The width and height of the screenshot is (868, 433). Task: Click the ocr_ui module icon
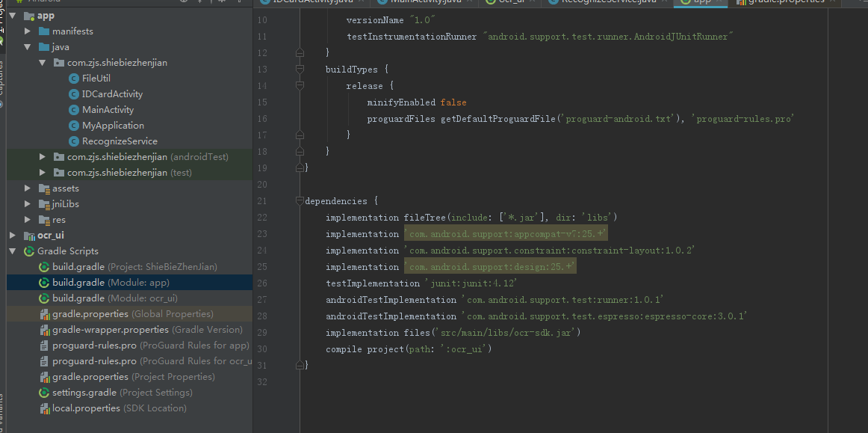coord(29,235)
